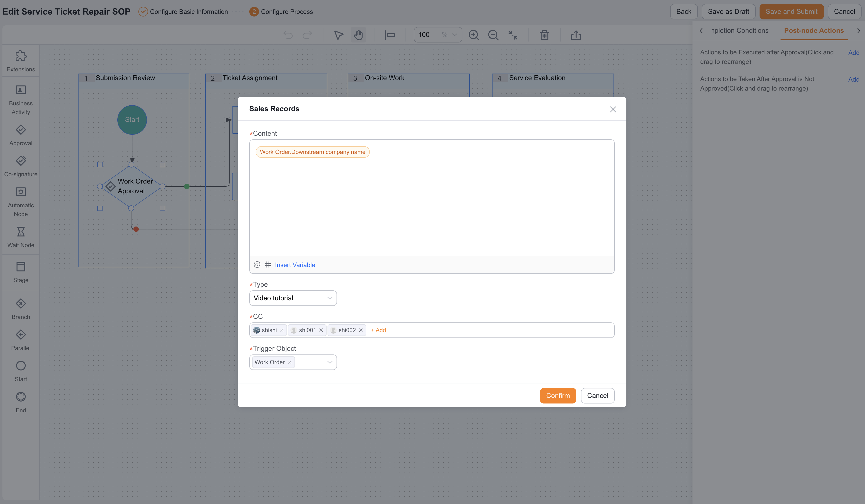Select the Business Activity node icon
Viewport: 865px width, 504px height.
coord(21,90)
